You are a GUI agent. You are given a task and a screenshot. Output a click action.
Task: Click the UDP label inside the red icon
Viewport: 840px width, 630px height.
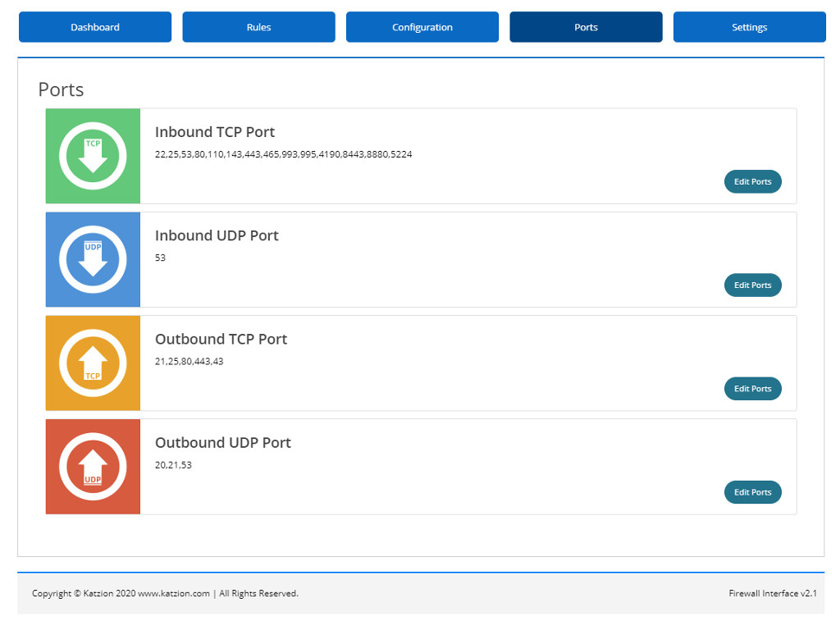pyautogui.click(x=93, y=479)
